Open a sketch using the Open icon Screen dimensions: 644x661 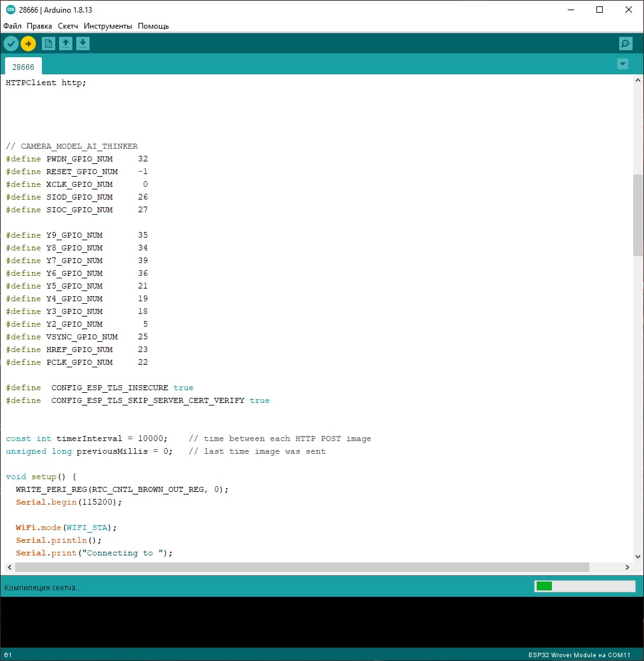tap(65, 43)
